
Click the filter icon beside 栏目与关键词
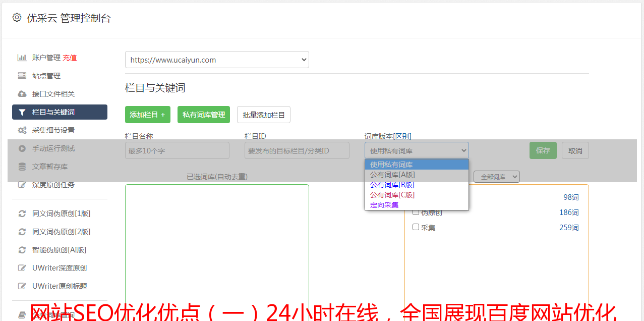pos(22,112)
